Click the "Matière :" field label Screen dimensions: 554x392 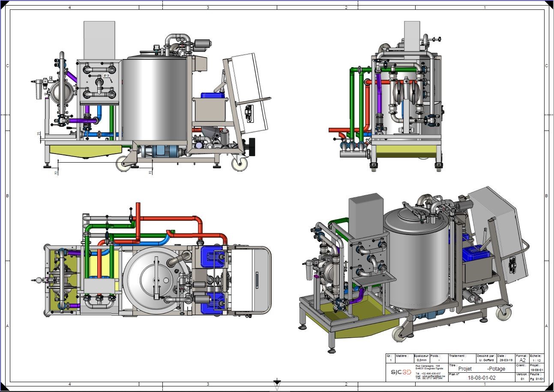click(x=402, y=356)
